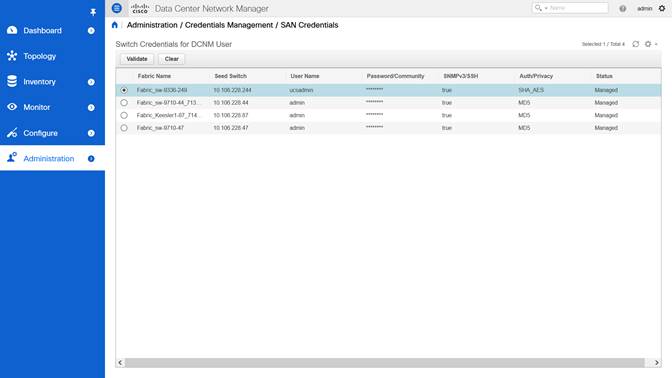Click the pin sidebar icon

93,12
